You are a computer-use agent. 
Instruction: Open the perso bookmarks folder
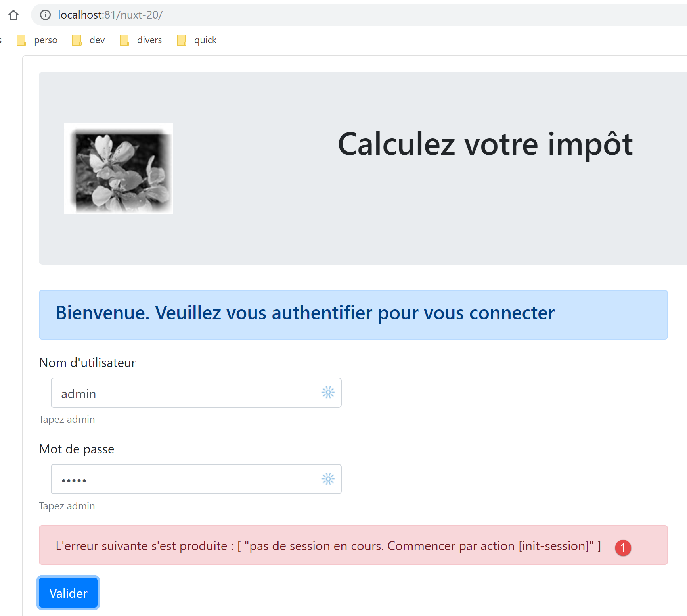click(x=37, y=40)
